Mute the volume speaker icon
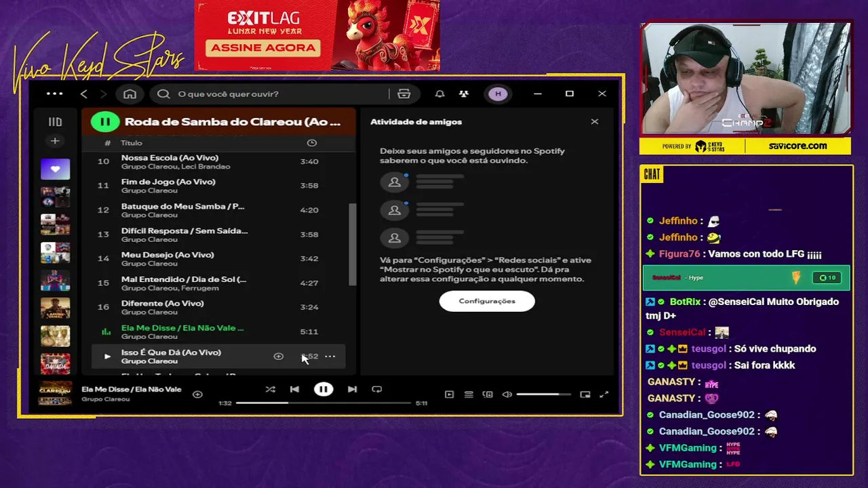This screenshot has height=488, width=868. tap(507, 394)
